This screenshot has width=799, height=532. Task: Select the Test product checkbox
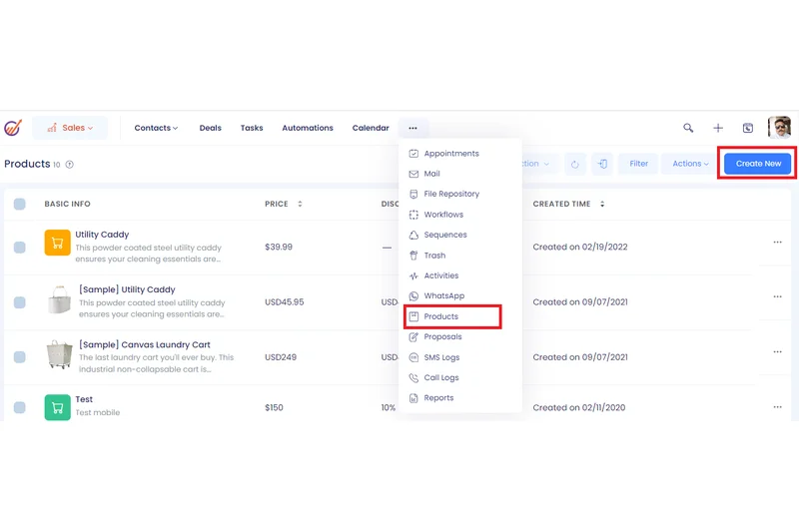point(20,407)
